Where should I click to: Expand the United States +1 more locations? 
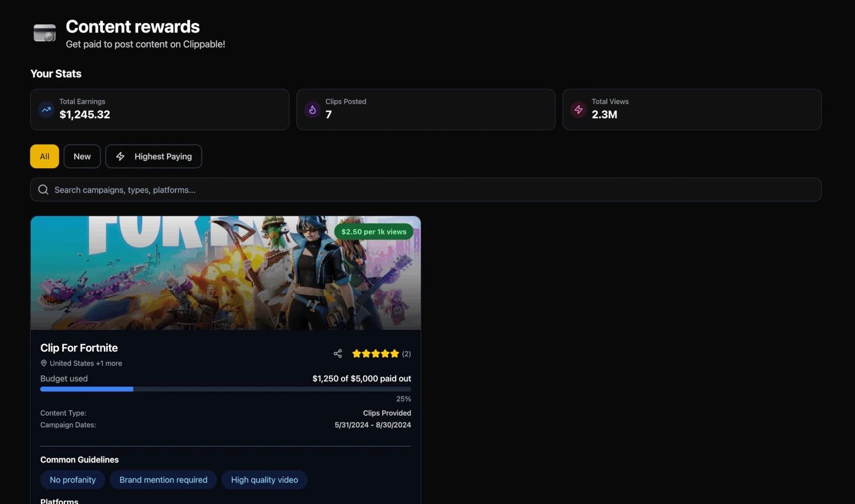[86, 363]
